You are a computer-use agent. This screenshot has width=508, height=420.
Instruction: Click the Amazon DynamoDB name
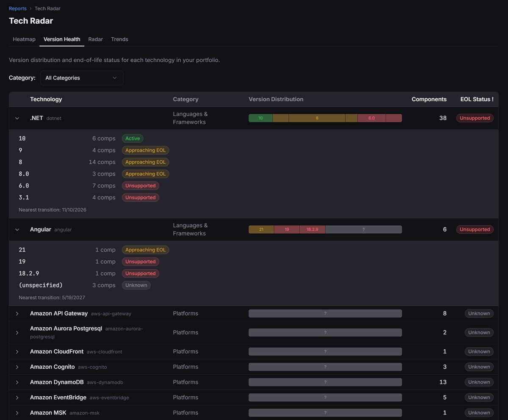pyautogui.click(x=57, y=382)
